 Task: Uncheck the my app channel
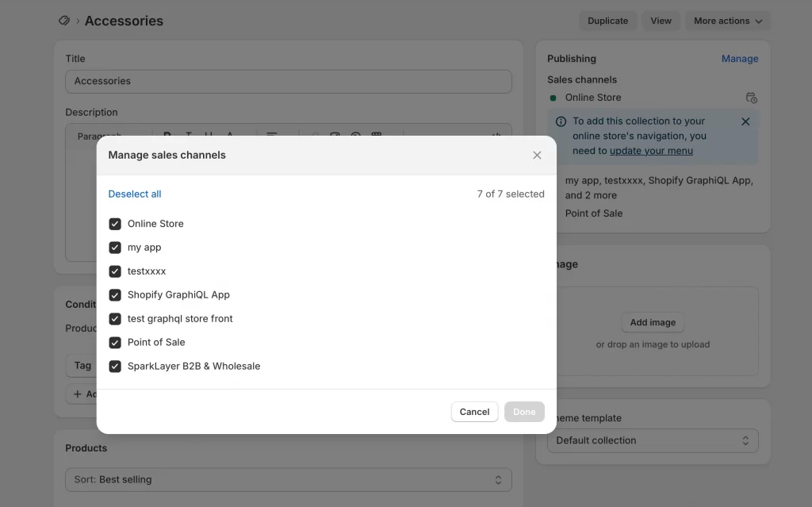click(115, 248)
